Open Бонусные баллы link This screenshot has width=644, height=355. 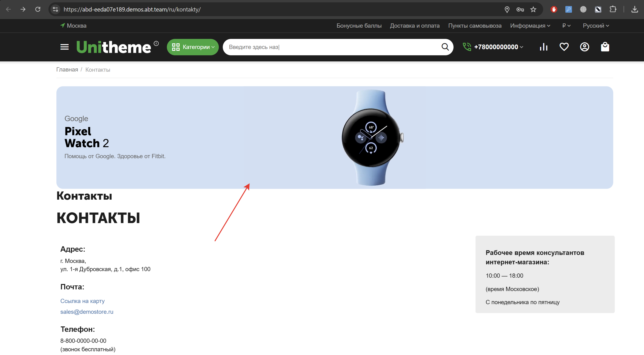359,26
